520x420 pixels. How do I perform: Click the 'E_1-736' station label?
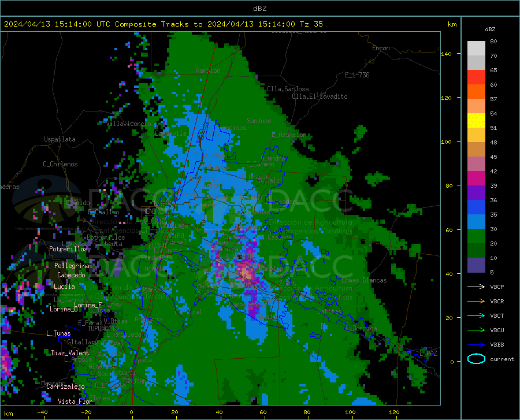357,75
